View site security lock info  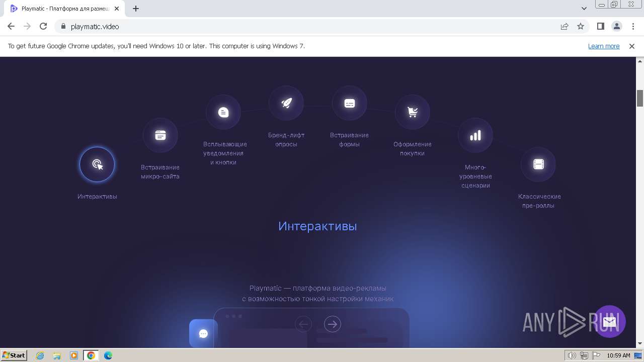click(63, 26)
